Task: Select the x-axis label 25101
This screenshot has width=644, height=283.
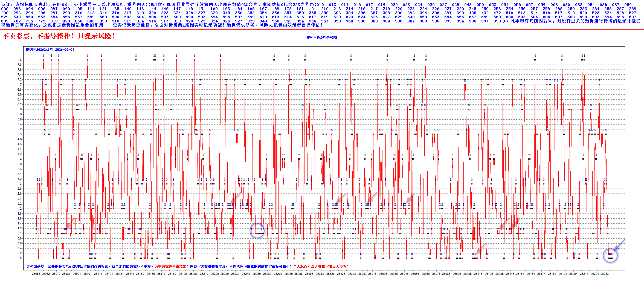Action: pyautogui.click(x=87, y=274)
